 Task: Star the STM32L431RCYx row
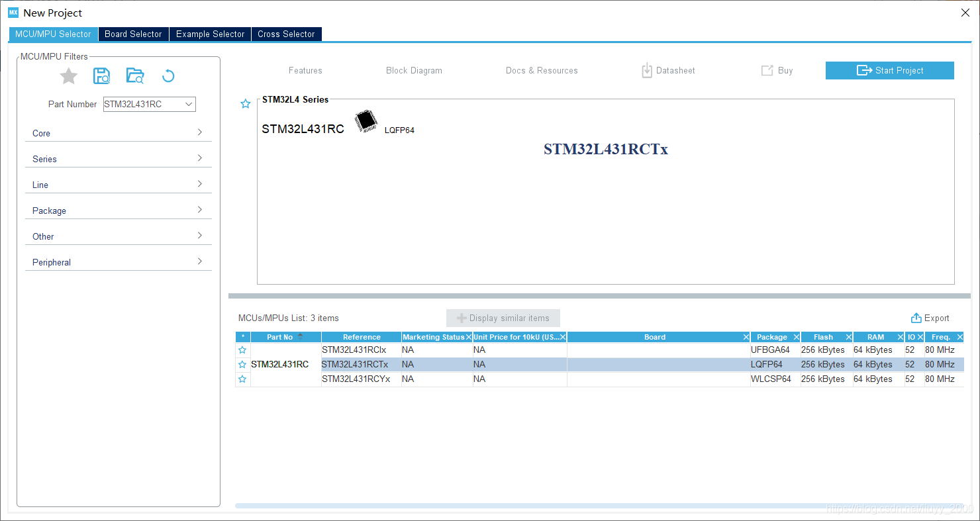pyautogui.click(x=242, y=379)
